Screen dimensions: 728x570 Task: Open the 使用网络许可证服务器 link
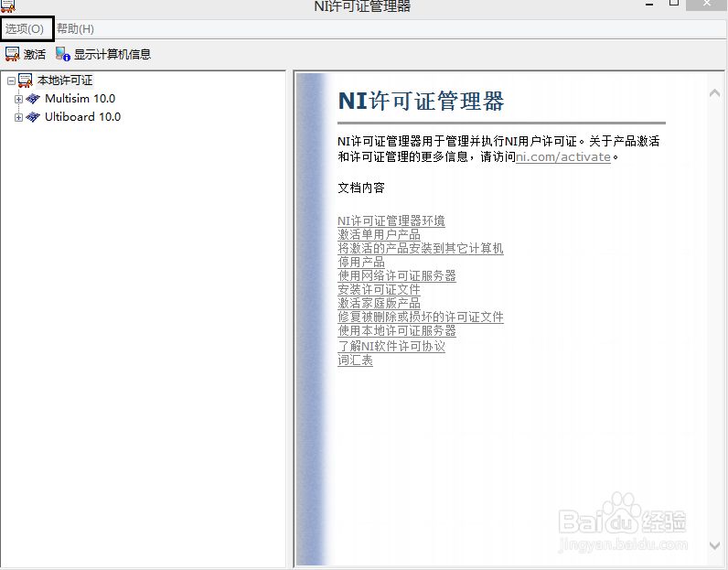pos(397,275)
